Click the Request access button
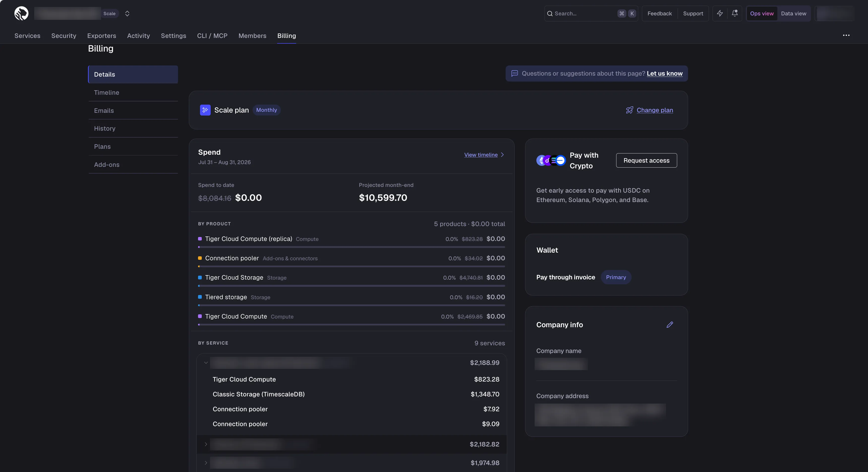 [x=646, y=160]
